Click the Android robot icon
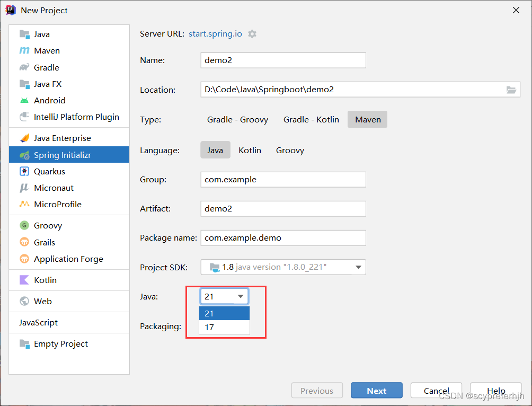Image resolution: width=532 pixels, height=406 pixels. [24, 101]
